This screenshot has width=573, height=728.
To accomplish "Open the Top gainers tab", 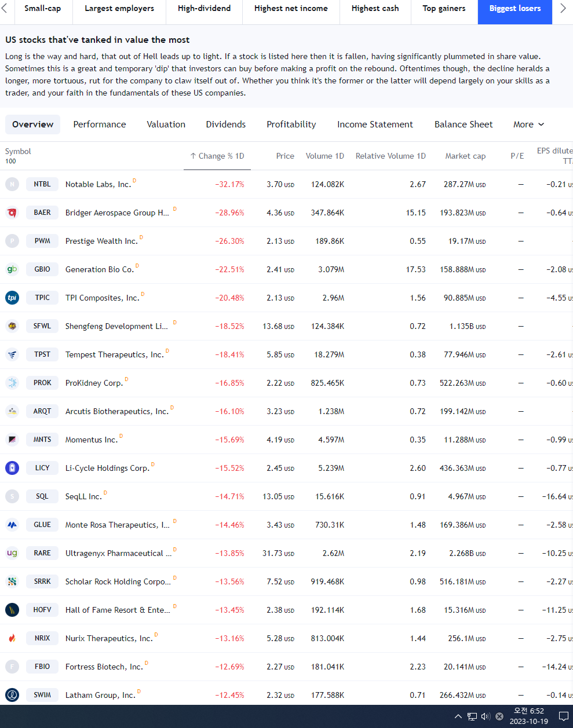I will pyautogui.click(x=444, y=9).
